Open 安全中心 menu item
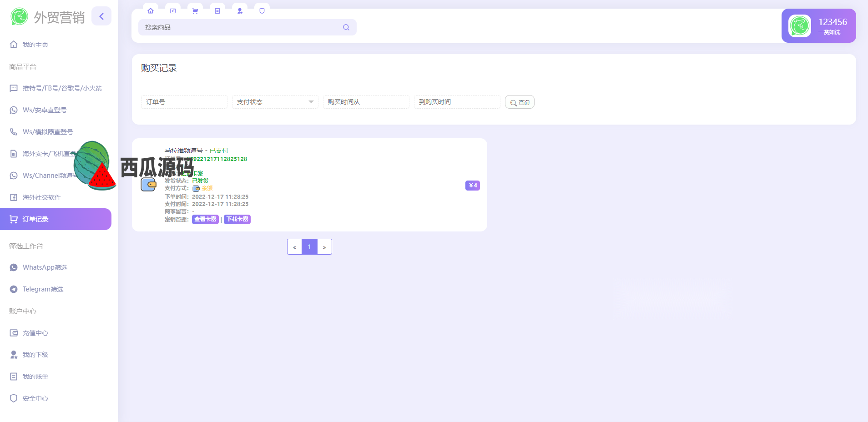The height and width of the screenshot is (422, 868). click(56, 398)
